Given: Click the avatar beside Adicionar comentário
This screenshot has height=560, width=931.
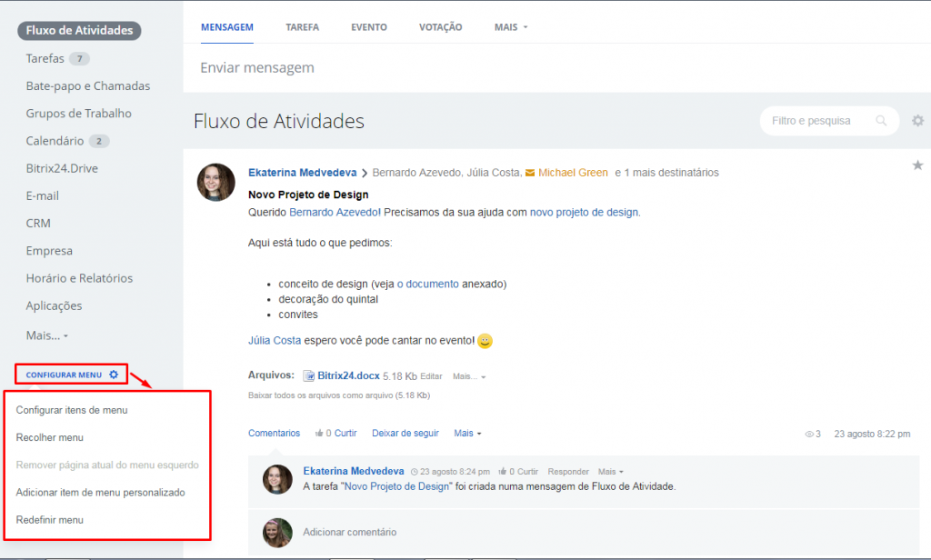Looking at the screenshot, I should click(277, 533).
